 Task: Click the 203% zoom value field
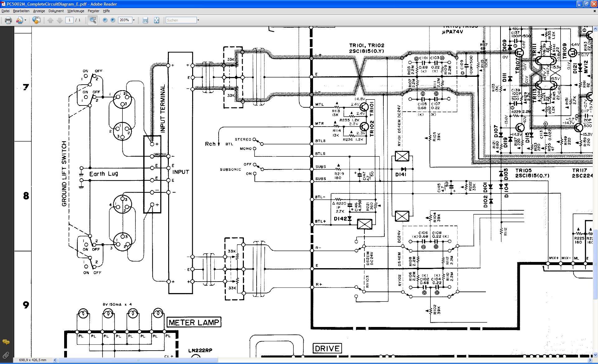125,20
